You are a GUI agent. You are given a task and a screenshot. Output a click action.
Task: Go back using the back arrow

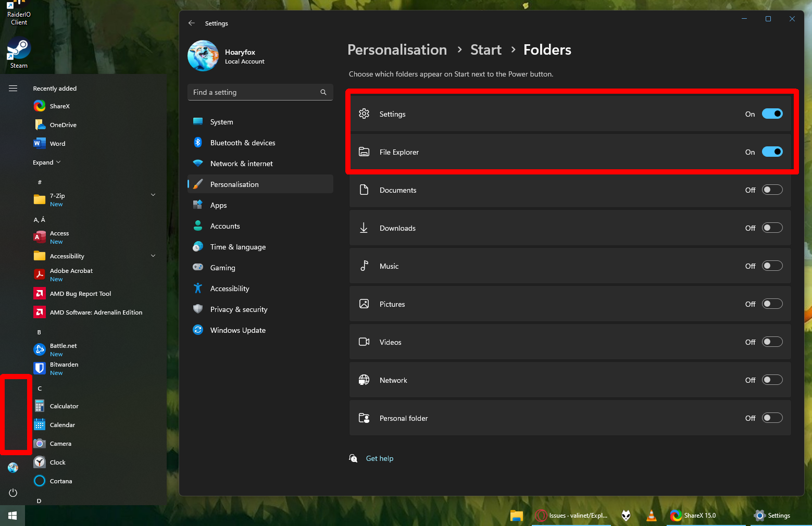point(192,23)
